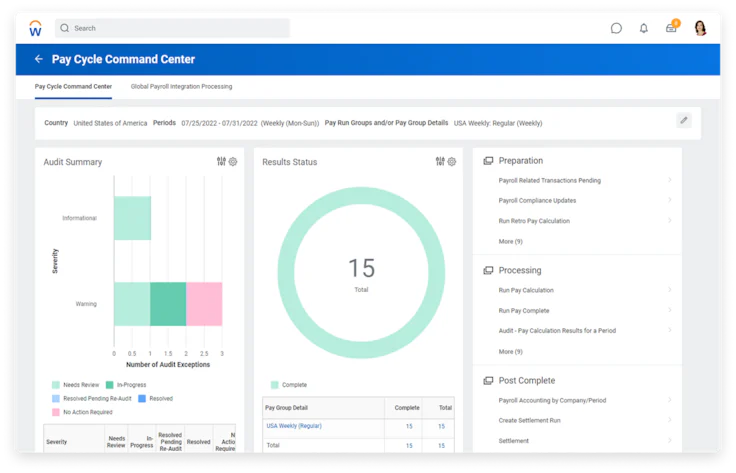Click the dark green In-Progress Warning bar segment
This screenshot has width=736, height=473.
[x=168, y=304]
